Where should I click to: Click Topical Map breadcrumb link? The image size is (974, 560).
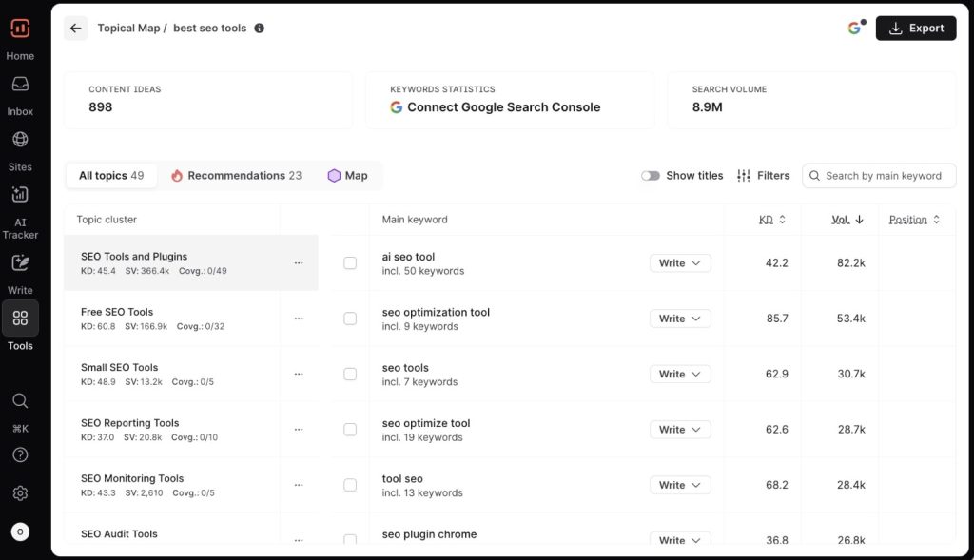pyautogui.click(x=128, y=28)
